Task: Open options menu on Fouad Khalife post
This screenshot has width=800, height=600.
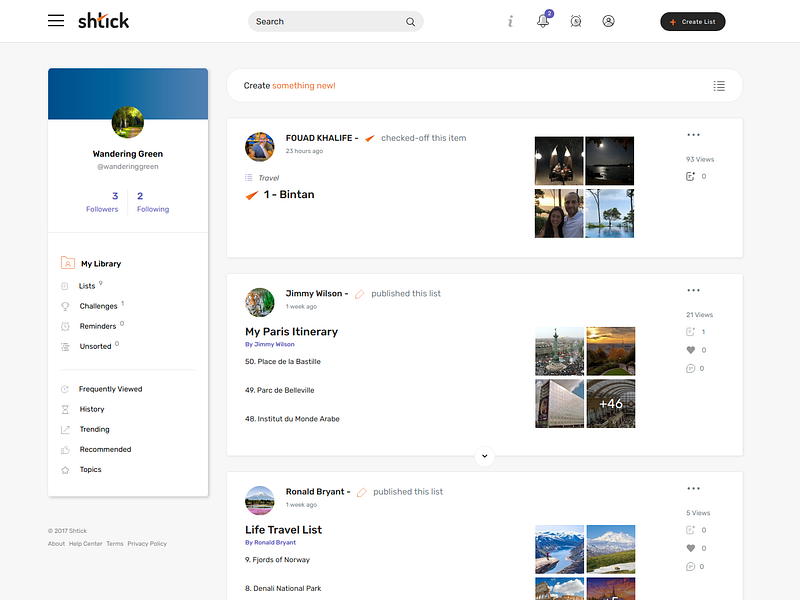Action: 693,135
